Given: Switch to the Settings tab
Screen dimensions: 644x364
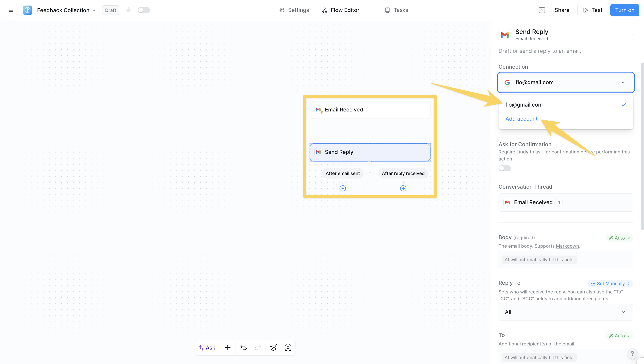Looking at the screenshot, I should [294, 10].
